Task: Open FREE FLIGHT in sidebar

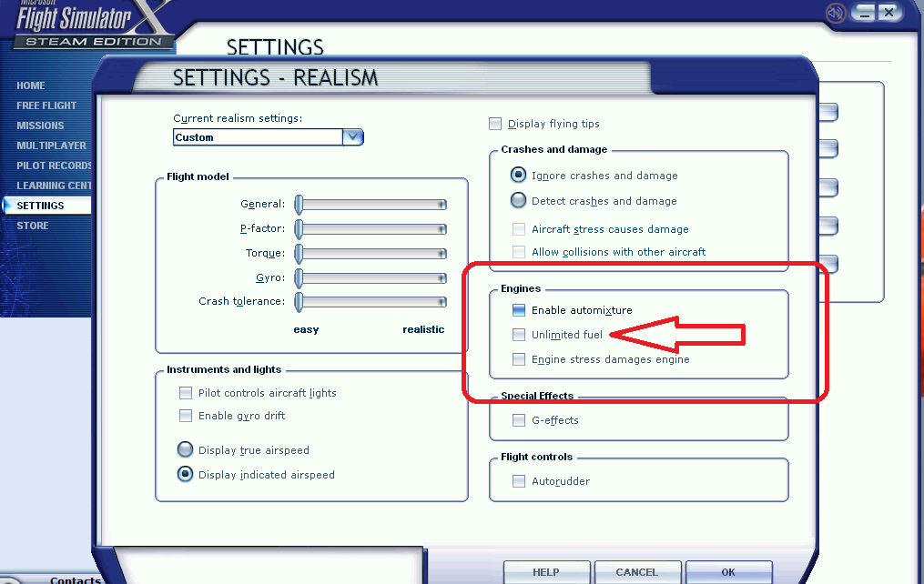Action: (46, 106)
